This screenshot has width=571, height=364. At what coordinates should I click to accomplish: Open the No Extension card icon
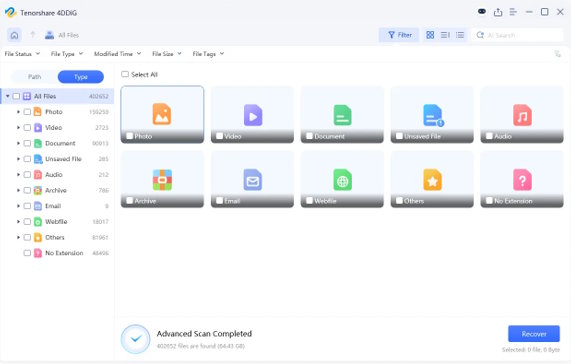click(522, 180)
